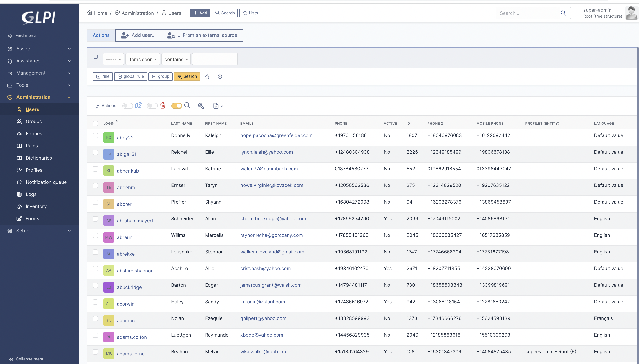Open the contains operator dropdown

pyautogui.click(x=176, y=59)
